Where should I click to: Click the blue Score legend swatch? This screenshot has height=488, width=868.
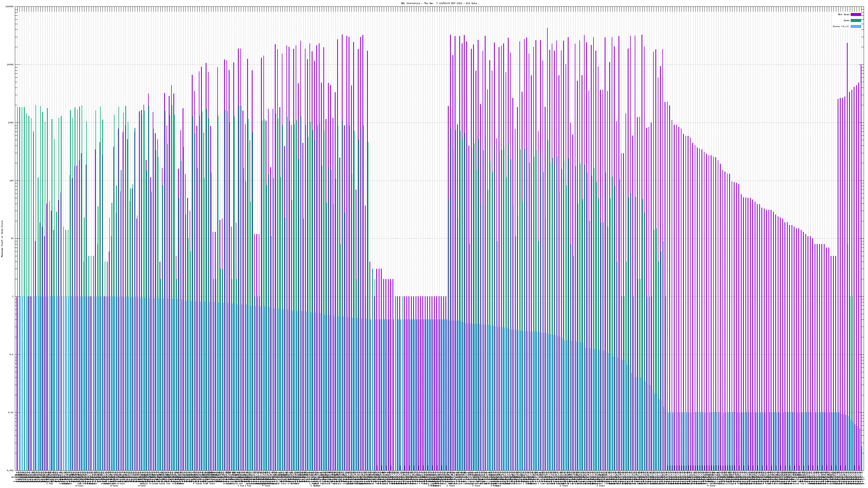(x=856, y=26)
